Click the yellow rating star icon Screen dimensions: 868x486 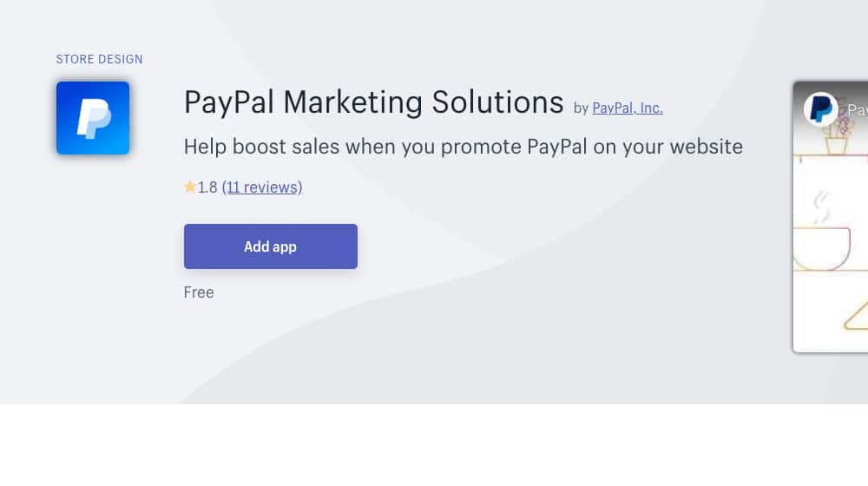pyautogui.click(x=190, y=187)
